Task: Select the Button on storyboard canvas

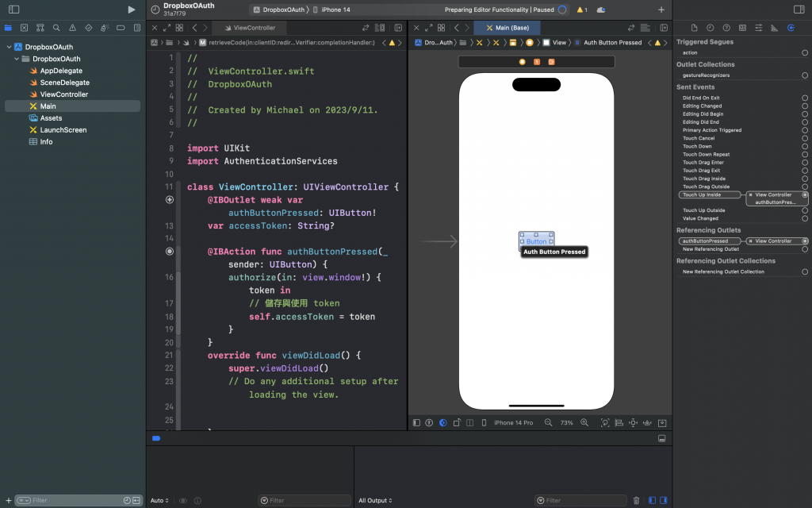Action: point(537,241)
